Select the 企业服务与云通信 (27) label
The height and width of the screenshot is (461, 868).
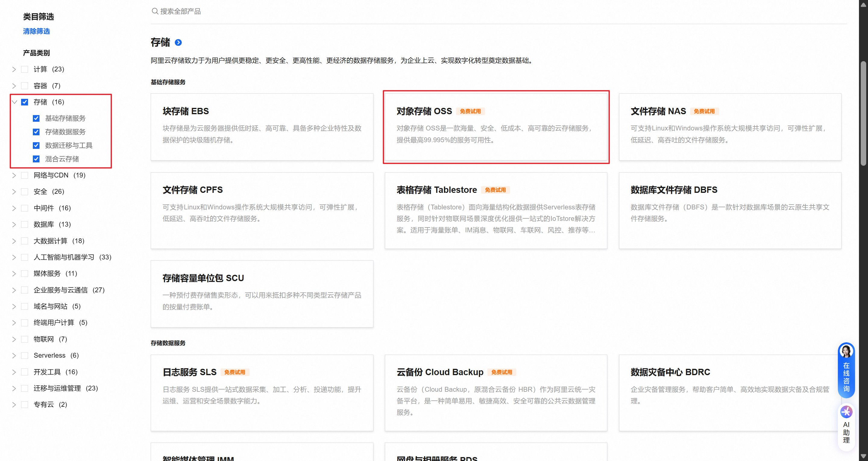(69, 290)
